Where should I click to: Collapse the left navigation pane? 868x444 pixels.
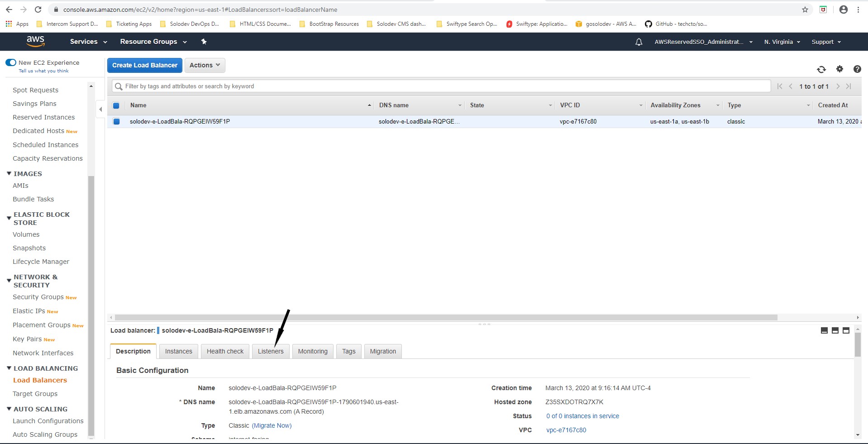[x=100, y=109]
